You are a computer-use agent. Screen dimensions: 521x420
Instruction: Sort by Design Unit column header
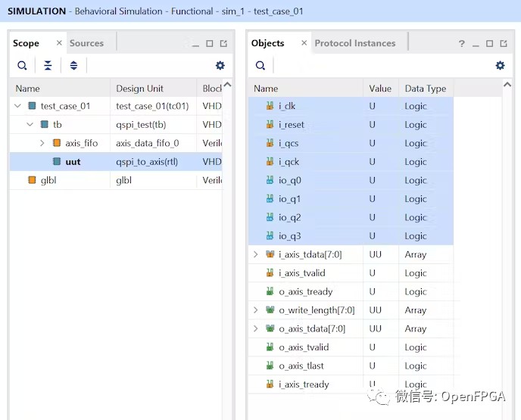[153, 89]
